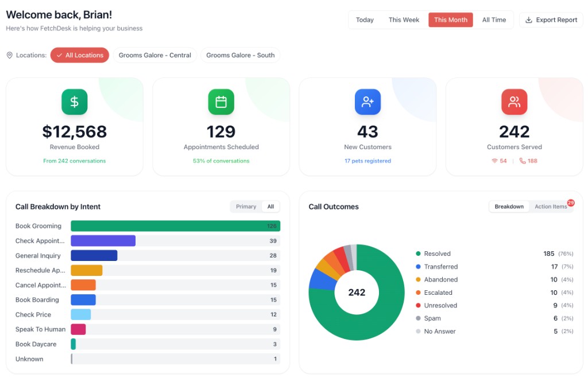This screenshot has height=382, width=588.
Task: Select the This Week time range tab
Action: pos(404,20)
